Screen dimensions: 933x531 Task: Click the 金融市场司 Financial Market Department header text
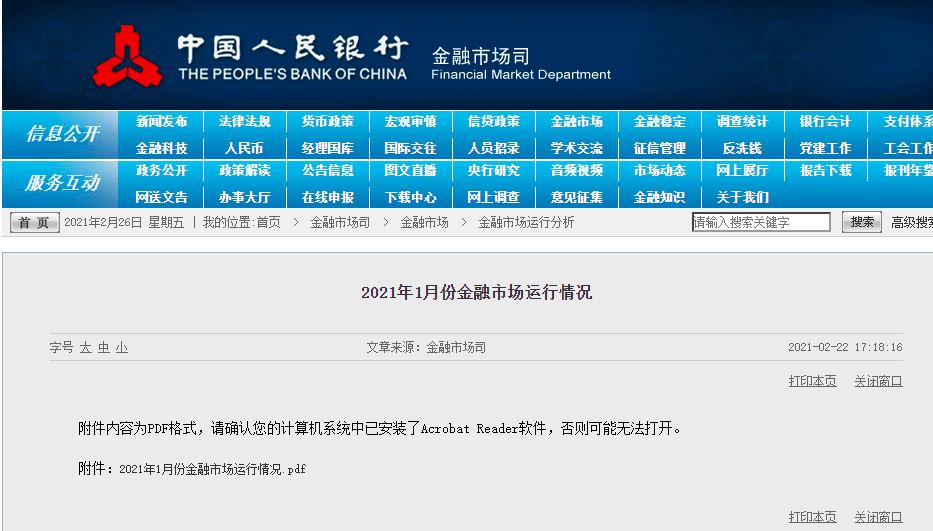click(521, 63)
